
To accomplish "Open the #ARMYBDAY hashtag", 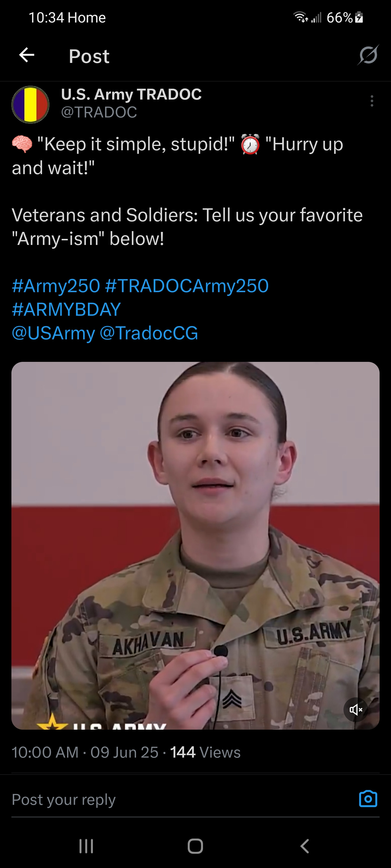I will point(66,309).
